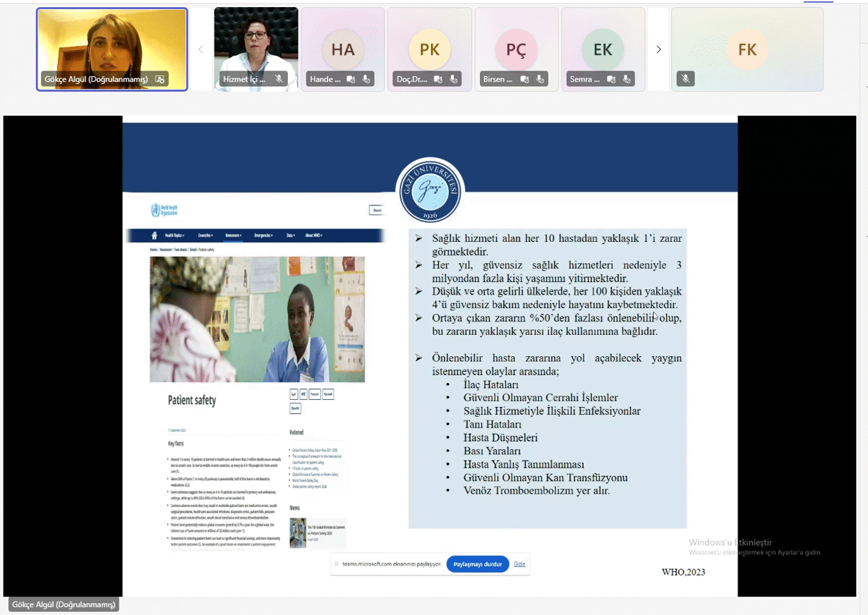Image resolution: width=868 pixels, height=615 pixels.
Task: Show previous participants with left chevron
Action: [201, 49]
